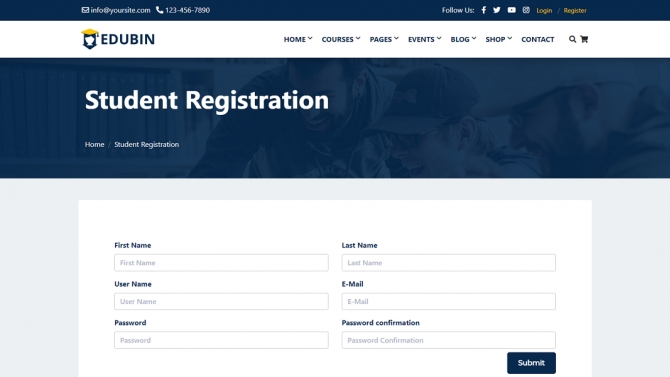Click the Register link

click(575, 10)
